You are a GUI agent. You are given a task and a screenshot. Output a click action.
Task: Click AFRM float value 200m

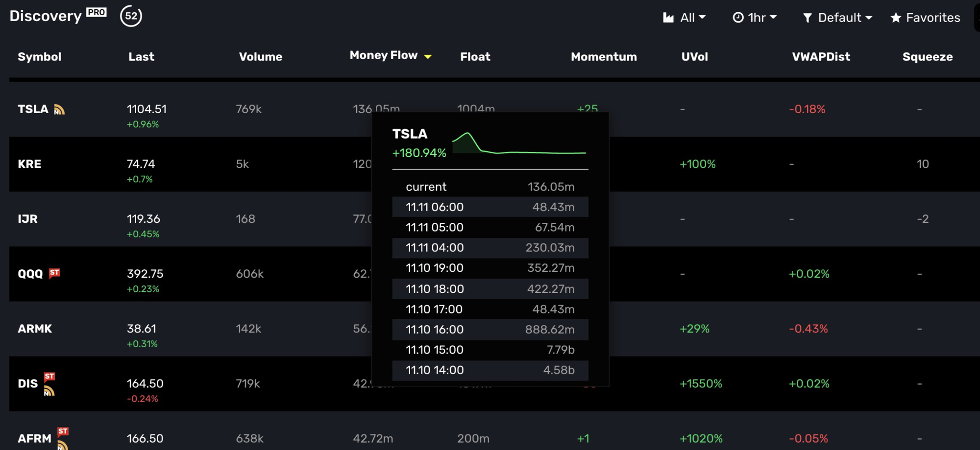(x=473, y=438)
